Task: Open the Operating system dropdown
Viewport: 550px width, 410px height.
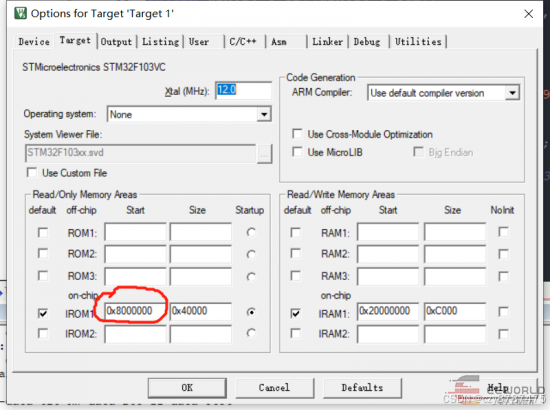Action: click(x=264, y=114)
